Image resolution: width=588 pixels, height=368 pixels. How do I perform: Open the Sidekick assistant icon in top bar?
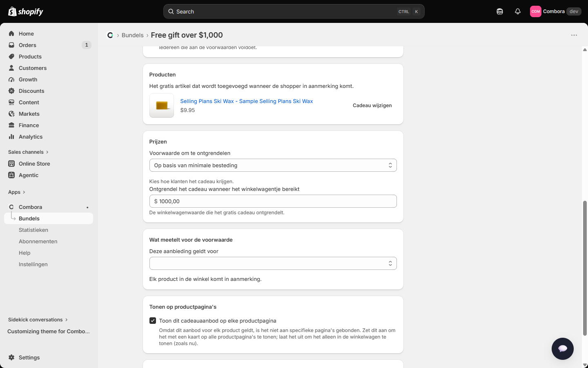point(500,11)
